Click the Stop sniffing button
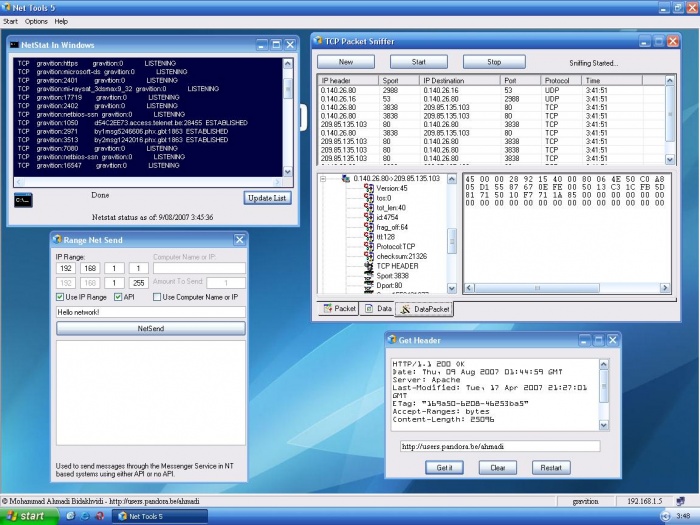The image size is (700, 525). tap(494, 62)
